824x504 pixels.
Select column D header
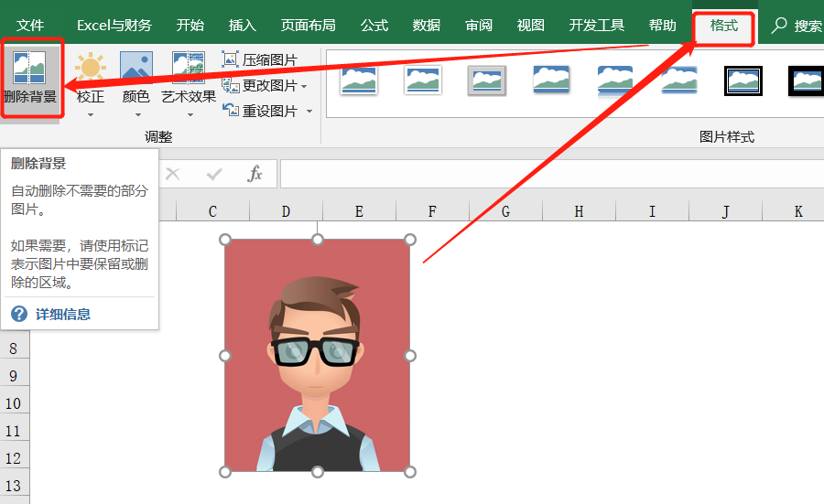(286, 211)
